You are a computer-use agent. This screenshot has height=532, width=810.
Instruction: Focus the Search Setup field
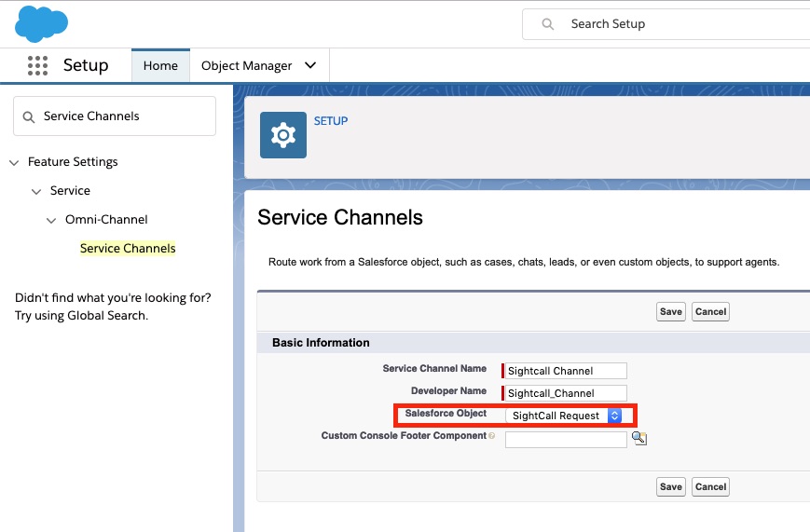pyautogui.click(x=666, y=24)
